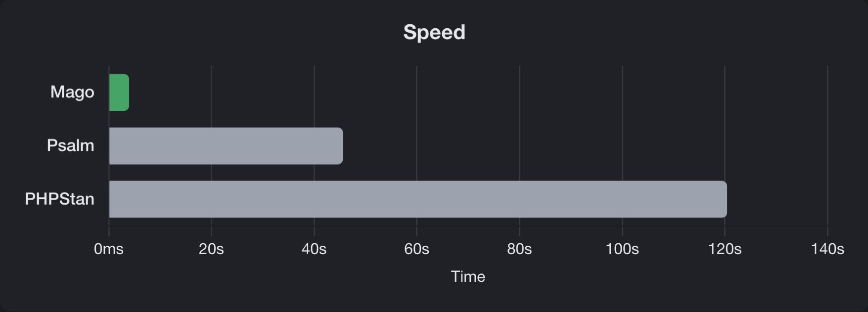Select the 140s tick label

point(827,249)
